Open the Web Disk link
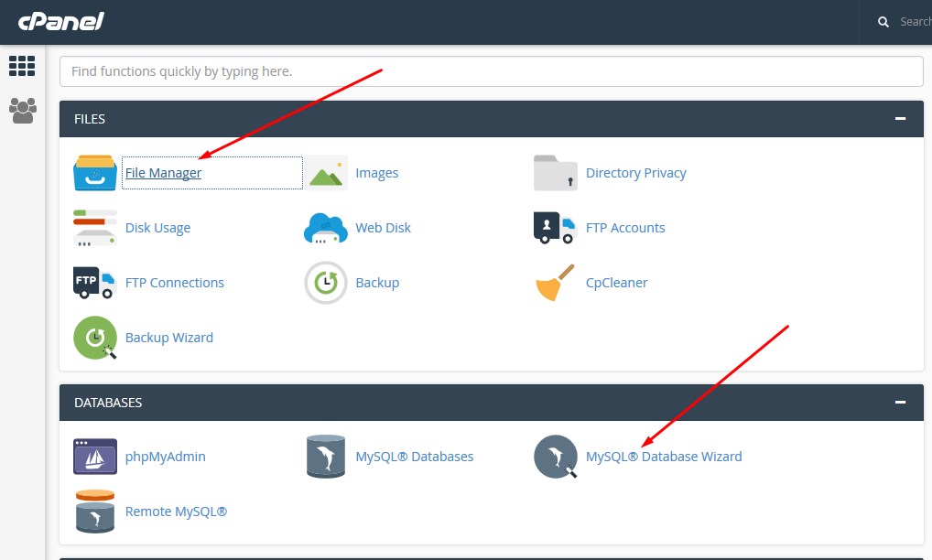 (x=383, y=228)
